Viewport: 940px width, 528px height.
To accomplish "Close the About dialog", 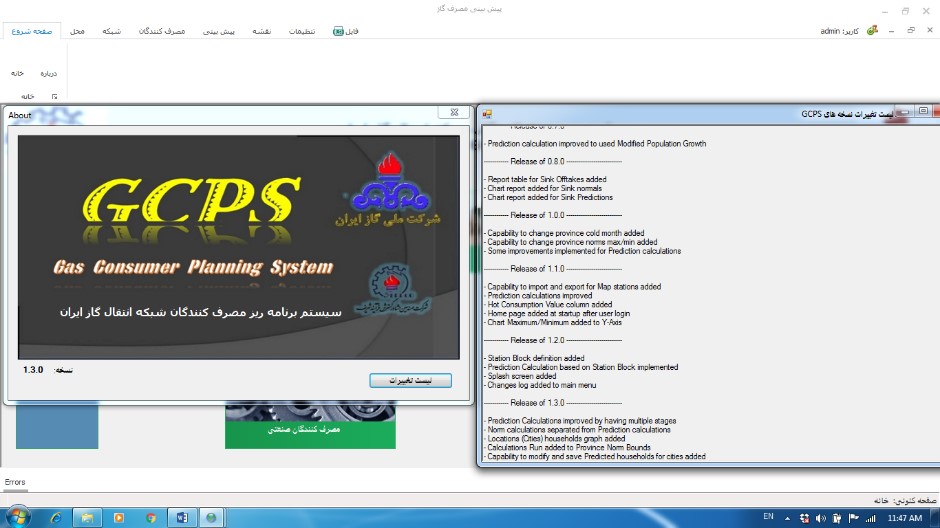I will (x=454, y=112).
